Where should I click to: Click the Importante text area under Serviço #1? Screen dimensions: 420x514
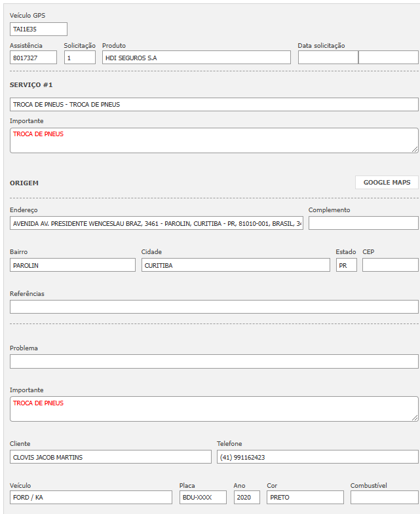[214, 141]
